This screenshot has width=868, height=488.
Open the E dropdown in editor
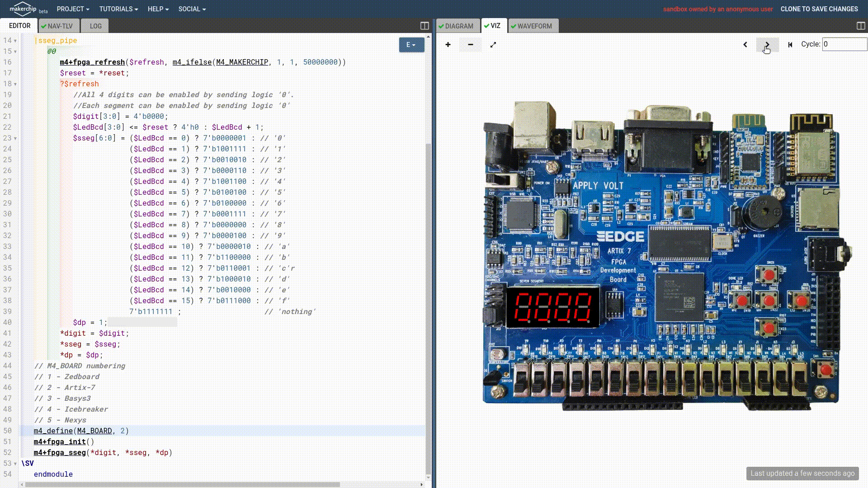click(411, 45)
